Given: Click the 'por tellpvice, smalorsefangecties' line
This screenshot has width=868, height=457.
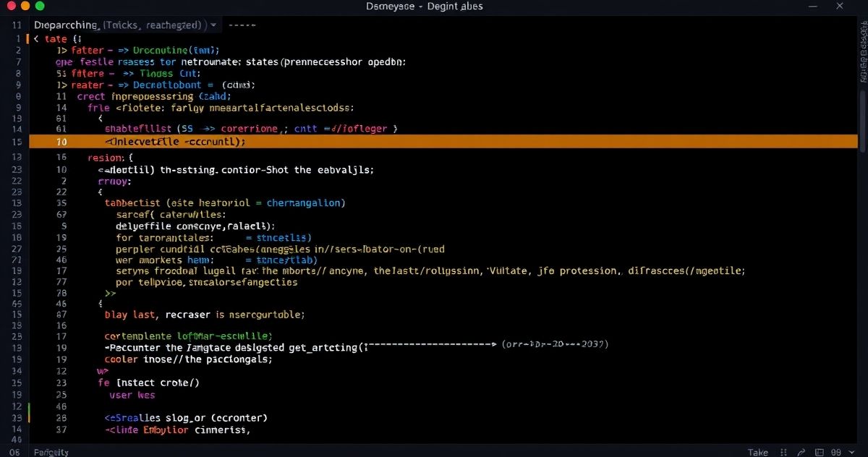Looking at the screenshot, I should 206,283.
